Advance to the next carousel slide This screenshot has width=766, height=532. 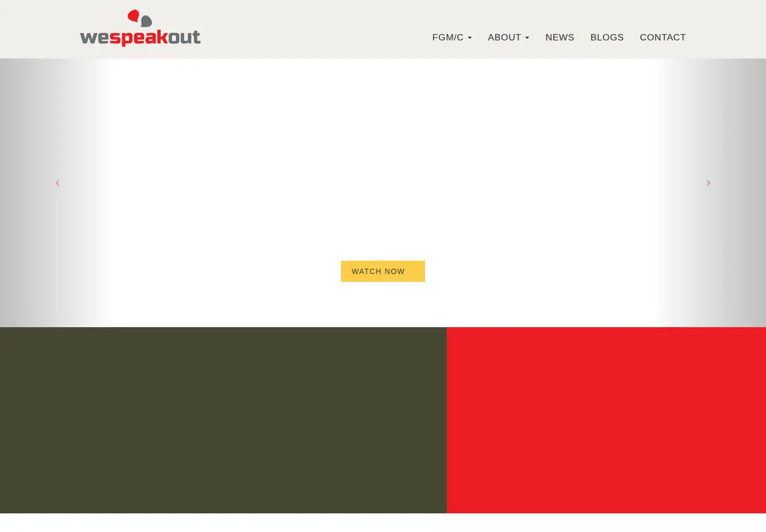click(x=709, y=183)
